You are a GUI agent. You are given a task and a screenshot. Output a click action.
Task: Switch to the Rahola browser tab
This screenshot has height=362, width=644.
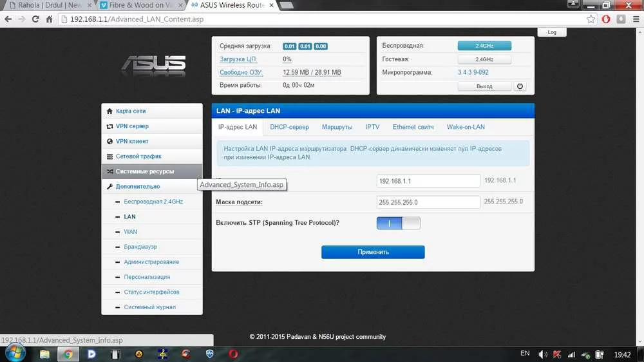pyautogui.click(x=50, y=5)
